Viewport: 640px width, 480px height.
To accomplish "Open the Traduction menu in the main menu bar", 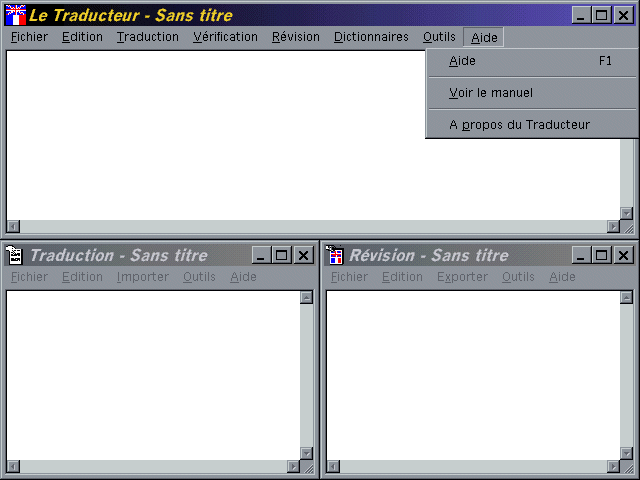I will click(x=148, y=37).
